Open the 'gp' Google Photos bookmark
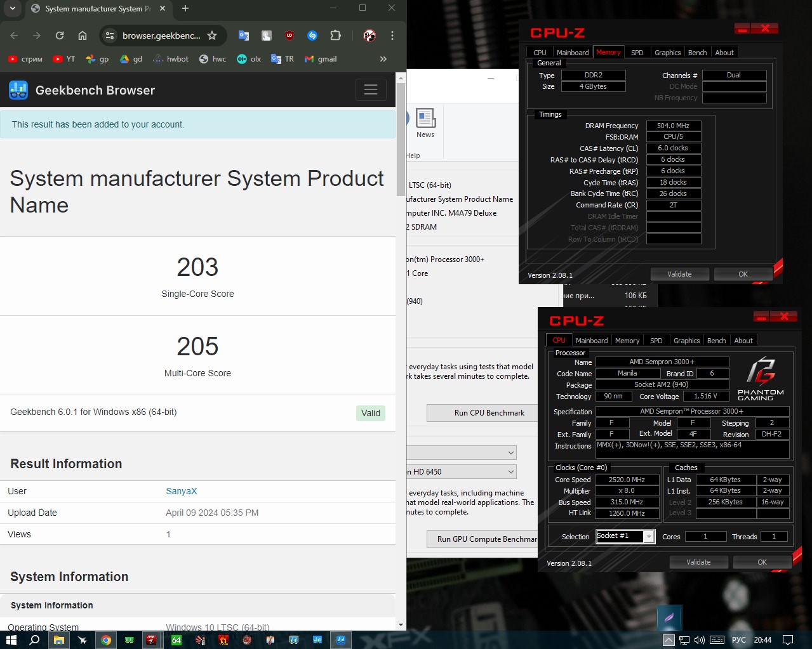The height and width of the screenshot is (649, 812). (x=98, y=59)
